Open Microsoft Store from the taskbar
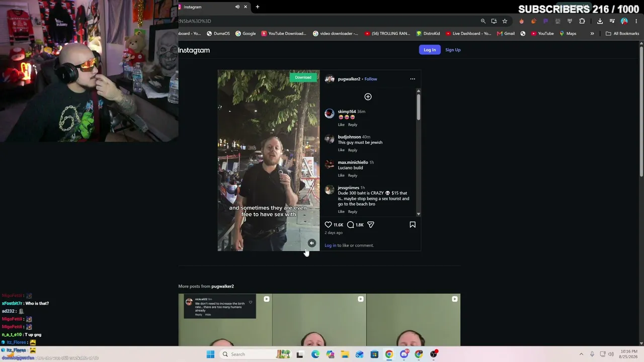This screenshot has width=644, height=362. [374, 354]
